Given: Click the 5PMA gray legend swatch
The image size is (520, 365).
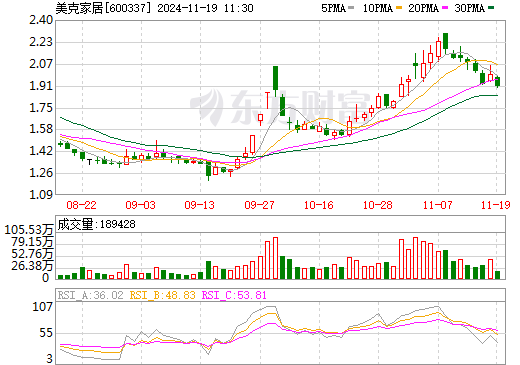Looking at the screenshot, I should (351, 8).
